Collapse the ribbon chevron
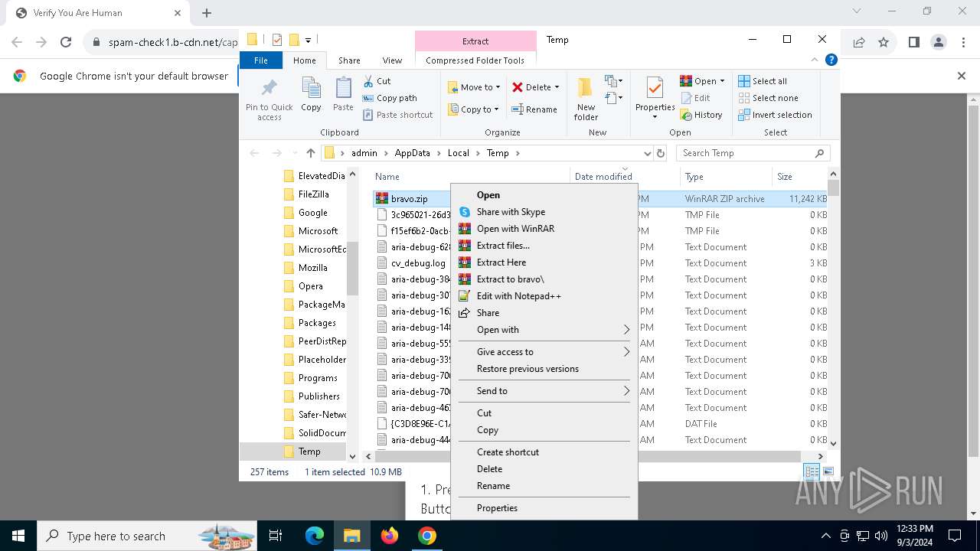This screenshot has width=980, height=551. click(x=815, y=60)
